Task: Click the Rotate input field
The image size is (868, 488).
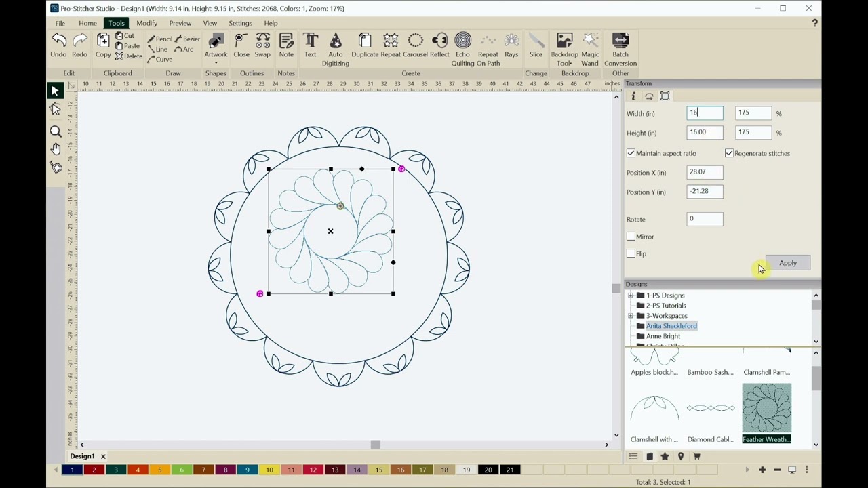Action: (705, 219)
